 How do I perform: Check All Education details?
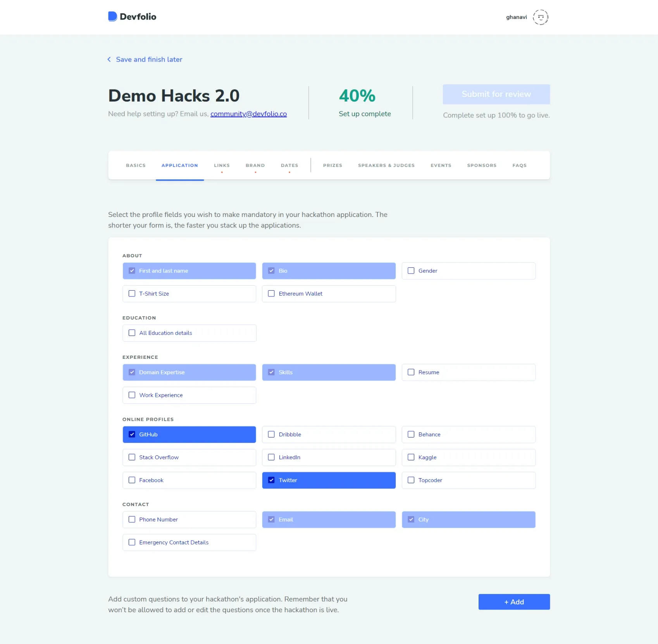click(189, 333)
